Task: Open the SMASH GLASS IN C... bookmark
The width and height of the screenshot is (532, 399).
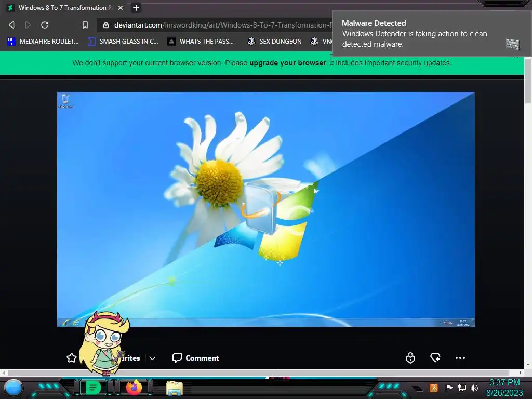Action: pyautogui.click(x=123, y=42)
